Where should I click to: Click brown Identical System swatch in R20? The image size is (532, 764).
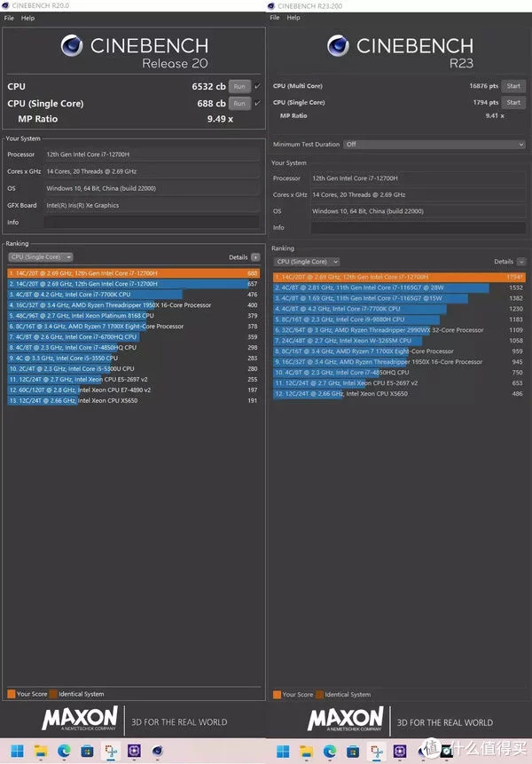[53, 694]
